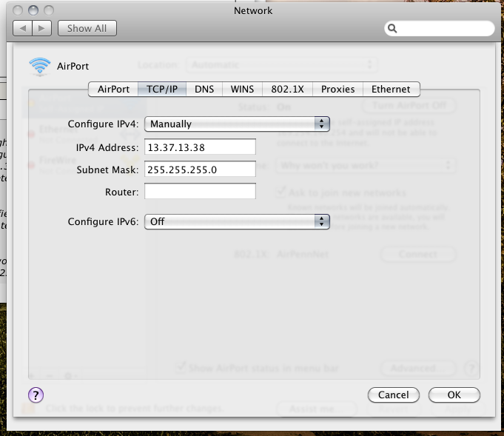Image resolution: width=504 pixels, height=436 pixels.
Task: Click the zoom window button
Action: [x=49, y=10]
